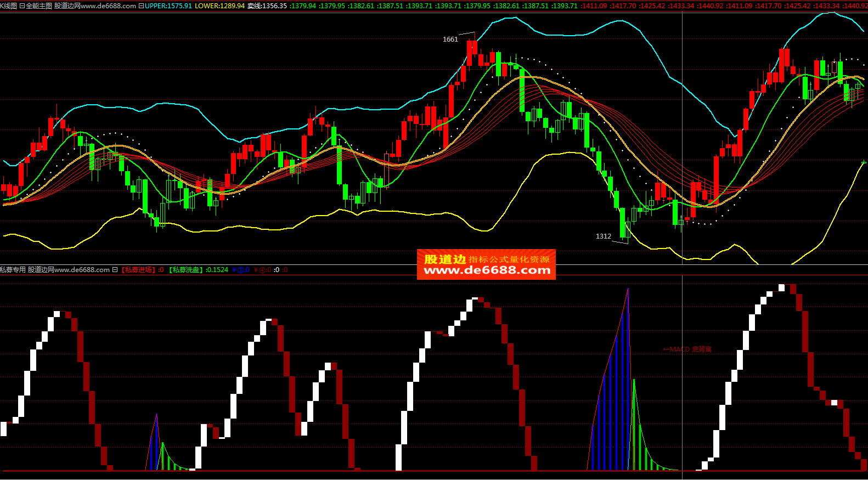Click the K线图 label in header
The height and width of the screenshot is (480, 868).
tap(8, 6)
